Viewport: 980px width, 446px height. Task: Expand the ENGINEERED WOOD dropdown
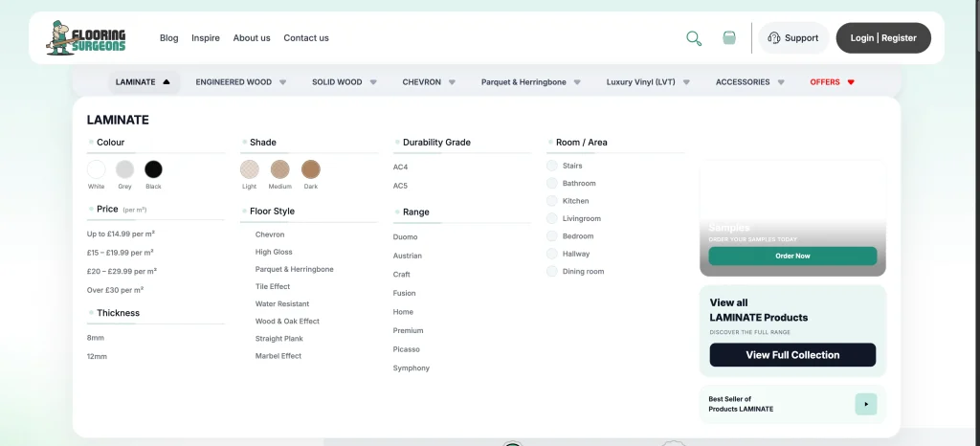tap(282, 81)
